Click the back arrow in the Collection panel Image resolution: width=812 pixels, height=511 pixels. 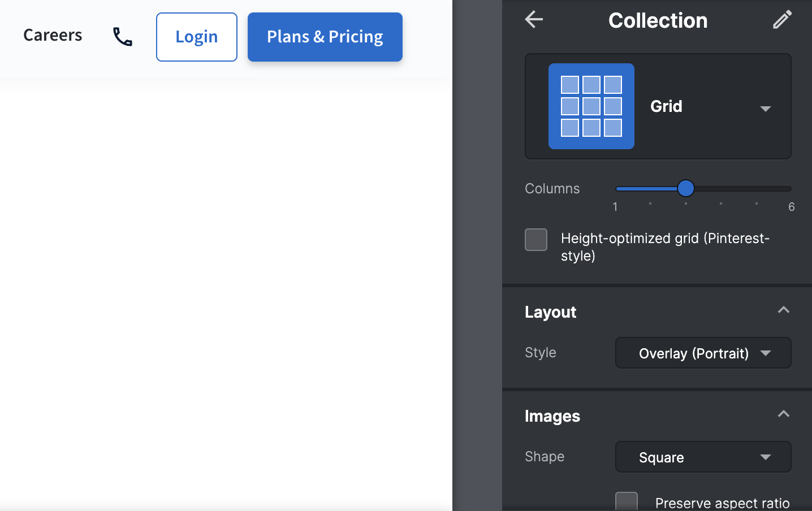click(533, 19)
